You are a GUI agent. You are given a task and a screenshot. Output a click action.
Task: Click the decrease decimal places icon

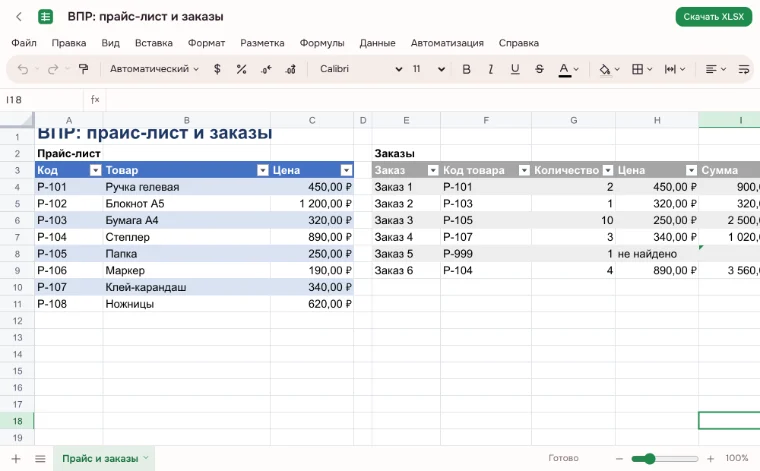point(266,69)
